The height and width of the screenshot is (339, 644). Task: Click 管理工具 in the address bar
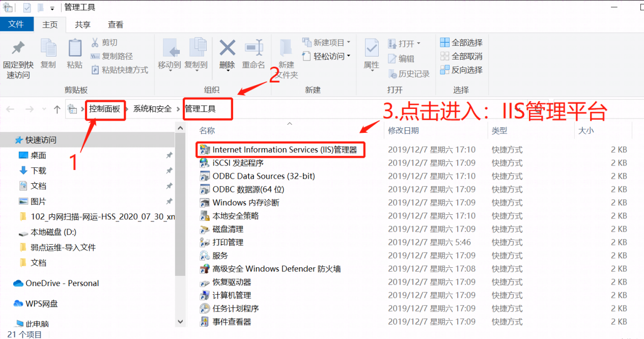pos(200,108)
